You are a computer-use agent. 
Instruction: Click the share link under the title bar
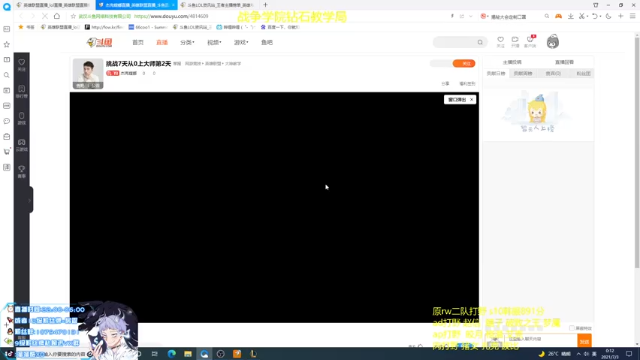click(445, 84)
